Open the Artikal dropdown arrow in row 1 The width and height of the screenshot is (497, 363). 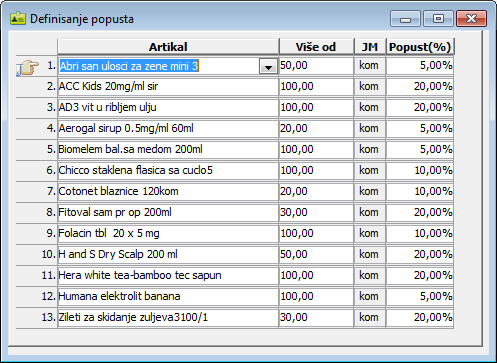[x=268, y=67]
